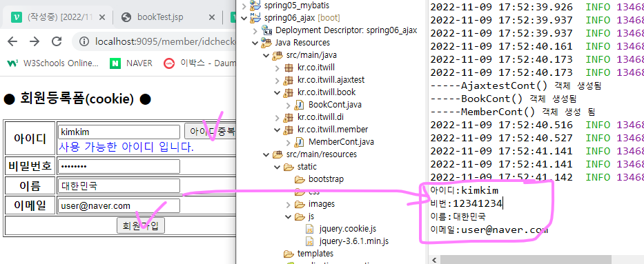Click spring05_mybatis project label
The width and height of the screenshot is (644, 264).
297,6
